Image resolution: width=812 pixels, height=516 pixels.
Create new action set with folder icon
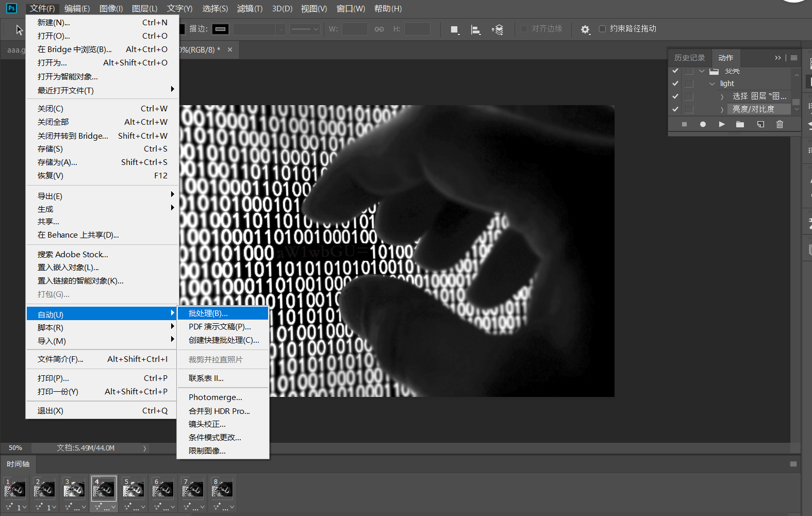[x=740, y=124]
